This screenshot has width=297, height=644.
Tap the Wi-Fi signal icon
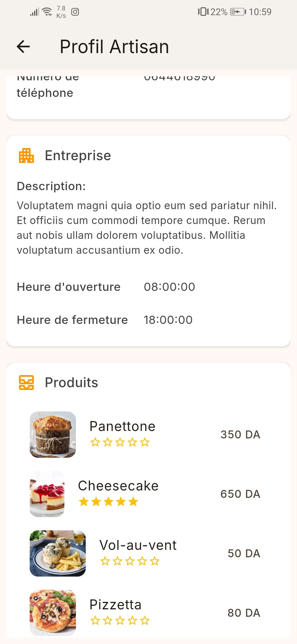[x=47, y=12]
